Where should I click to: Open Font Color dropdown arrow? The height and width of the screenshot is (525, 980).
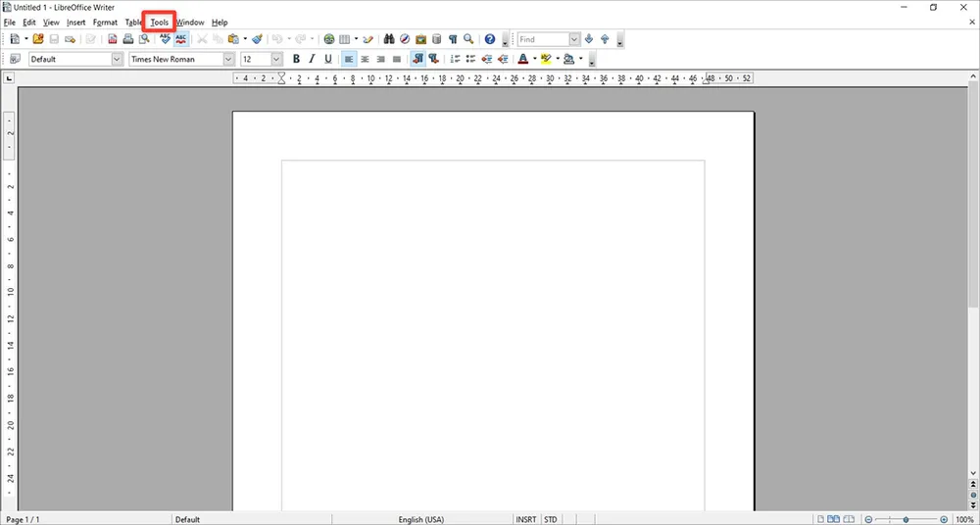534,59
